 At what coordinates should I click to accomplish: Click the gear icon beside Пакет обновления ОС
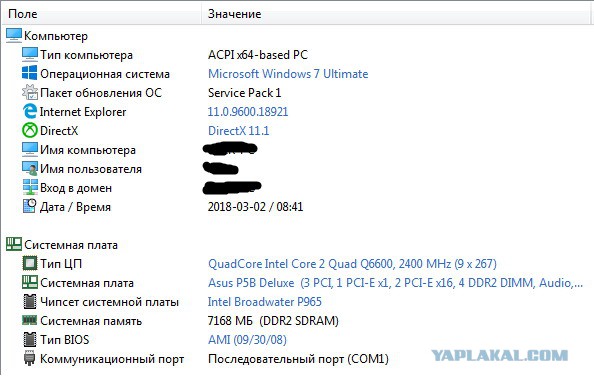(30, 92)
